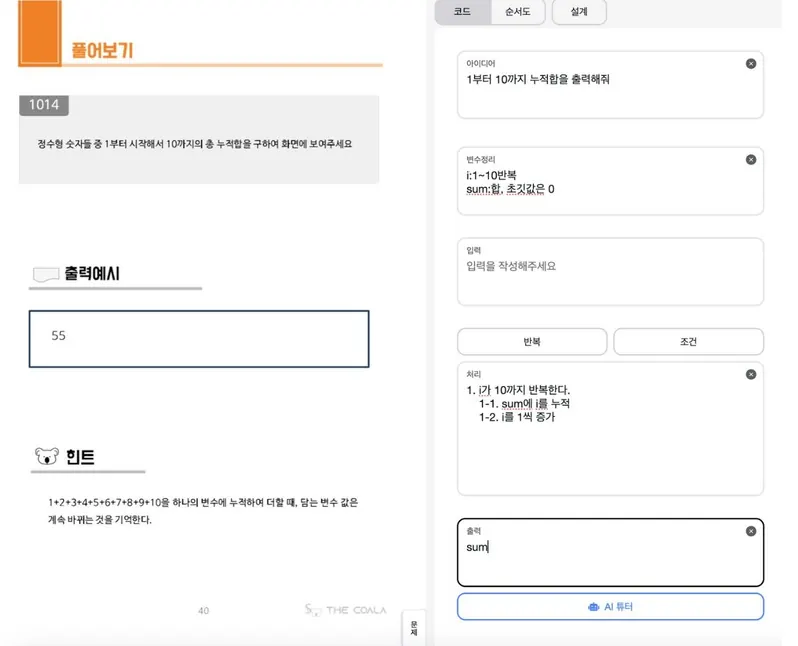Click the line '1. i가 10까지 반복한다.'
The width and height of the screenshot is (798, 646).
pyautogui.click(x=518, y=390)
